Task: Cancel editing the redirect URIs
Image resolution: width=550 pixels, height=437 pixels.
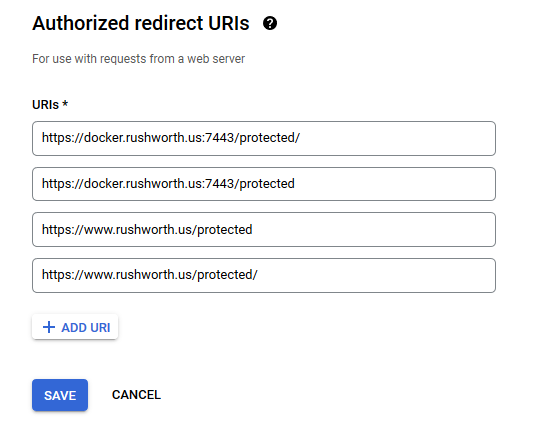Action: tap(136, 395)
